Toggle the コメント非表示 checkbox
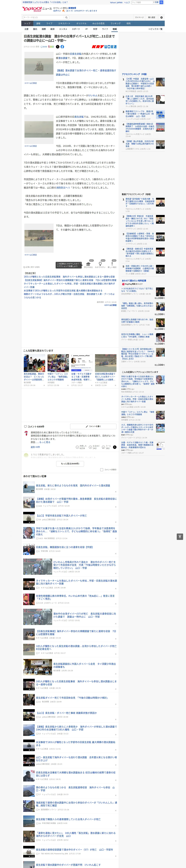 coord(102,469)
